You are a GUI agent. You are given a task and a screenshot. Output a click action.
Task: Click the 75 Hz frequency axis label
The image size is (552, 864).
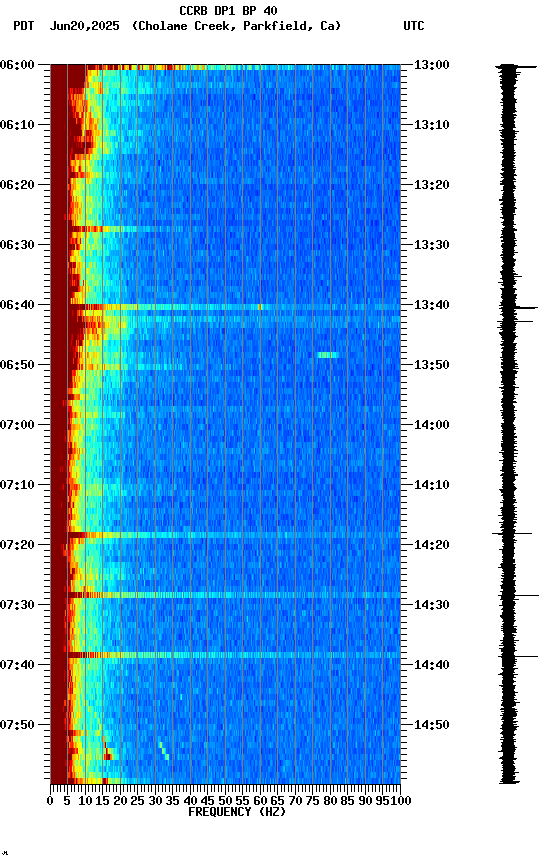tap(312, 801)
